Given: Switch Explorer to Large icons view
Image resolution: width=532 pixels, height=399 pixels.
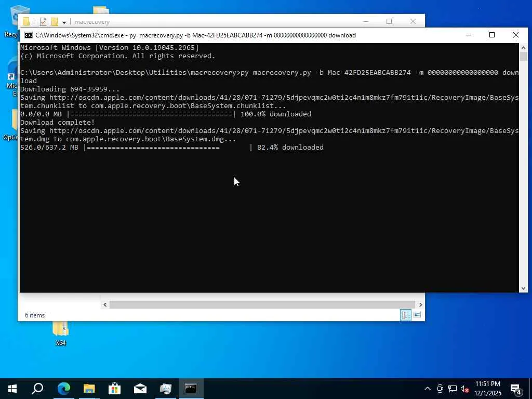Looking at the screenshot, I should tap(417, 315).
